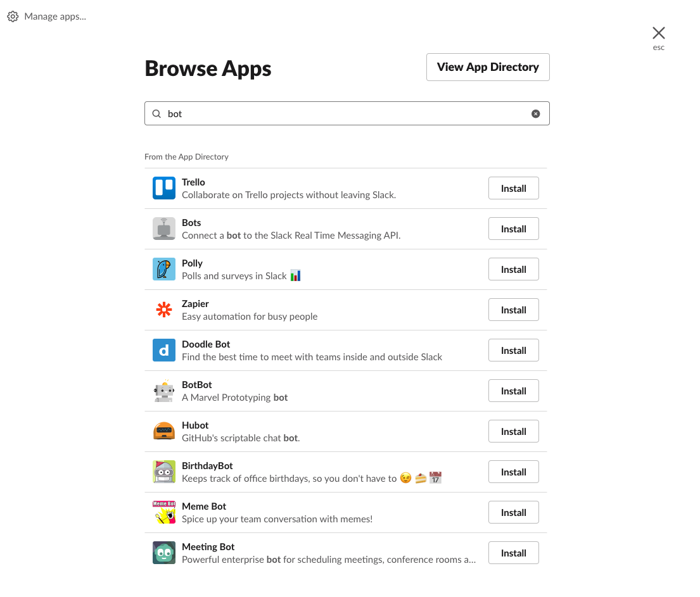This screenshot has width=700, height=597.
Task: Click 'A Marvel Prototyping bot' description
Action: click(x=234, y=398)
